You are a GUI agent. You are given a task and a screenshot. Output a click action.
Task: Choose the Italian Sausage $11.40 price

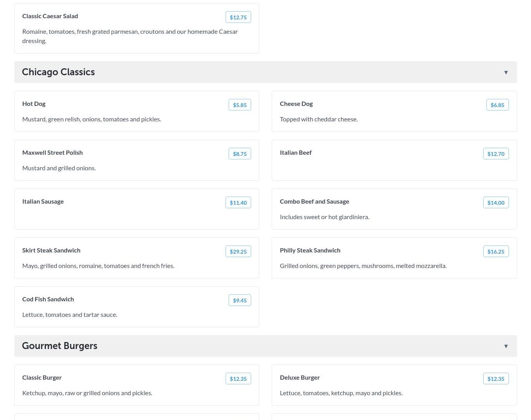coord(238,202)
